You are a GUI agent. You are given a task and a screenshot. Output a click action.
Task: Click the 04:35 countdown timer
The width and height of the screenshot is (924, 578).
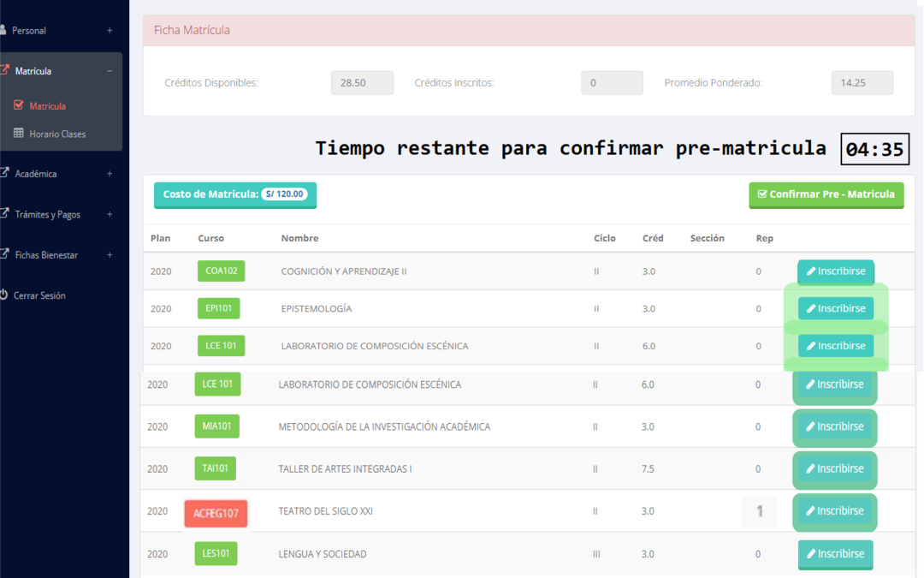point(874,149)
